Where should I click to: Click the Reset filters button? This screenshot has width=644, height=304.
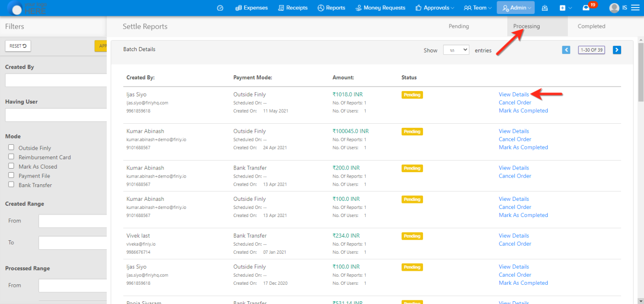(18, 46)
